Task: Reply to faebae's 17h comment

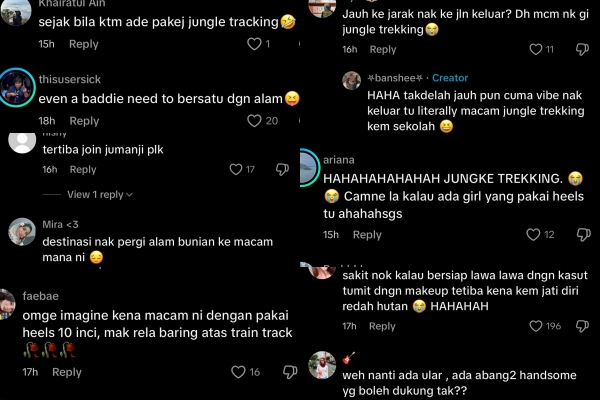Action: [67, 372]
